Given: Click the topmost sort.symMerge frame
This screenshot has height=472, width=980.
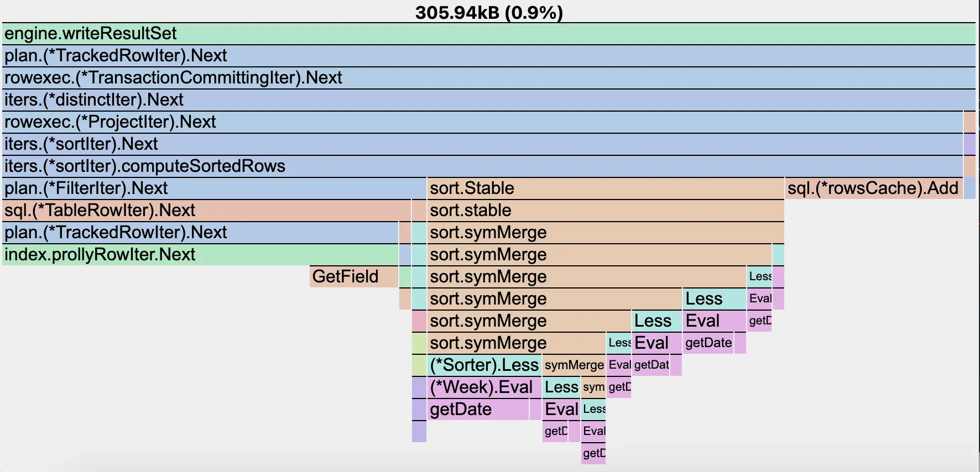Looking at the screenshot, I should [x=606, y=233].
